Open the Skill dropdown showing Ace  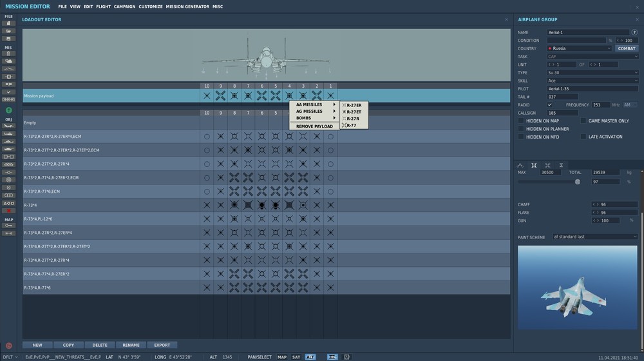[592, 81]
